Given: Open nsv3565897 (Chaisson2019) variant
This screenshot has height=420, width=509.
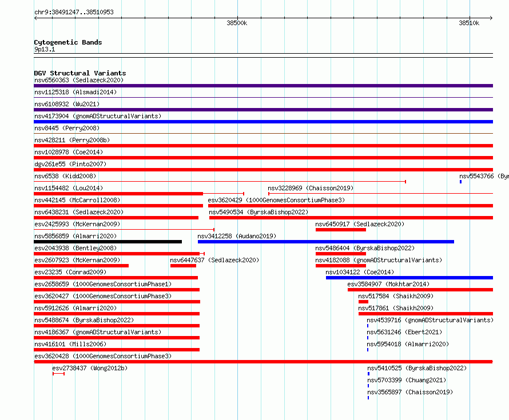Looking at the screenshot, I should click(410, 392).
